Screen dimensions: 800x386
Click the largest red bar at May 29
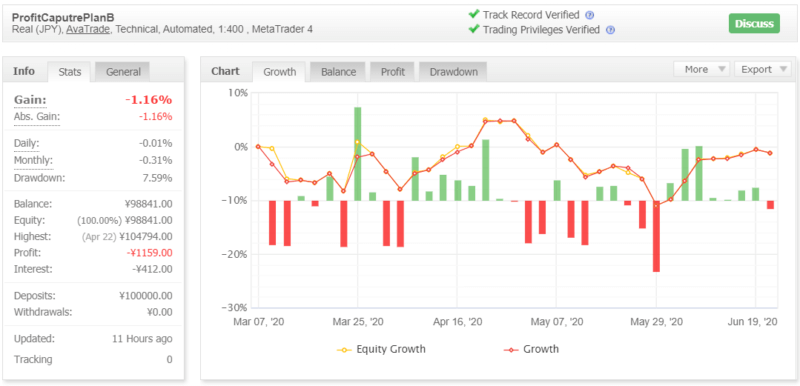(x=656, y=236)
